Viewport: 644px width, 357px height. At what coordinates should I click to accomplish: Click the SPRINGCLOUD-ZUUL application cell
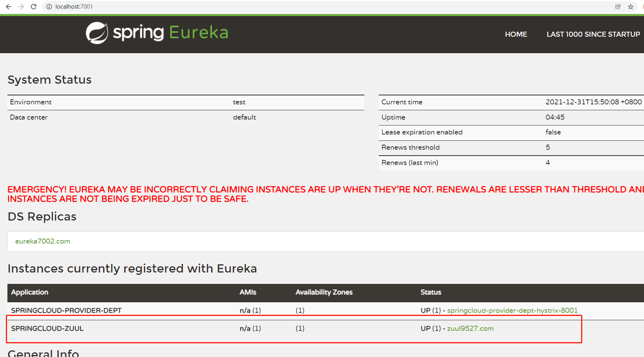point(47,328)
